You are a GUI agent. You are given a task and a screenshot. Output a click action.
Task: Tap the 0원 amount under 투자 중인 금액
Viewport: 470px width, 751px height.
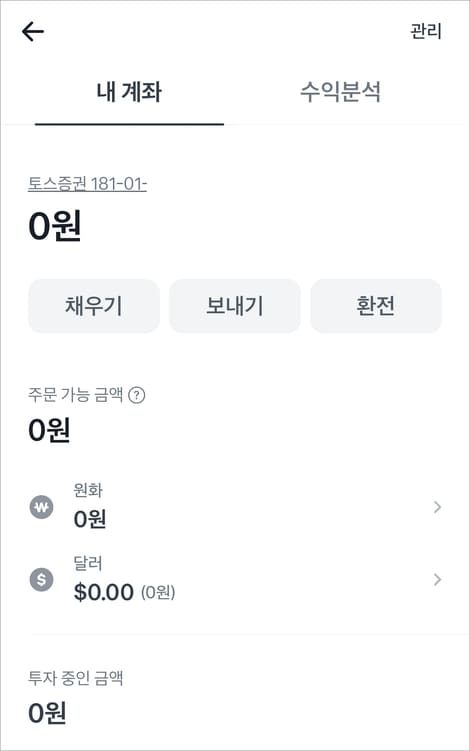47,713
